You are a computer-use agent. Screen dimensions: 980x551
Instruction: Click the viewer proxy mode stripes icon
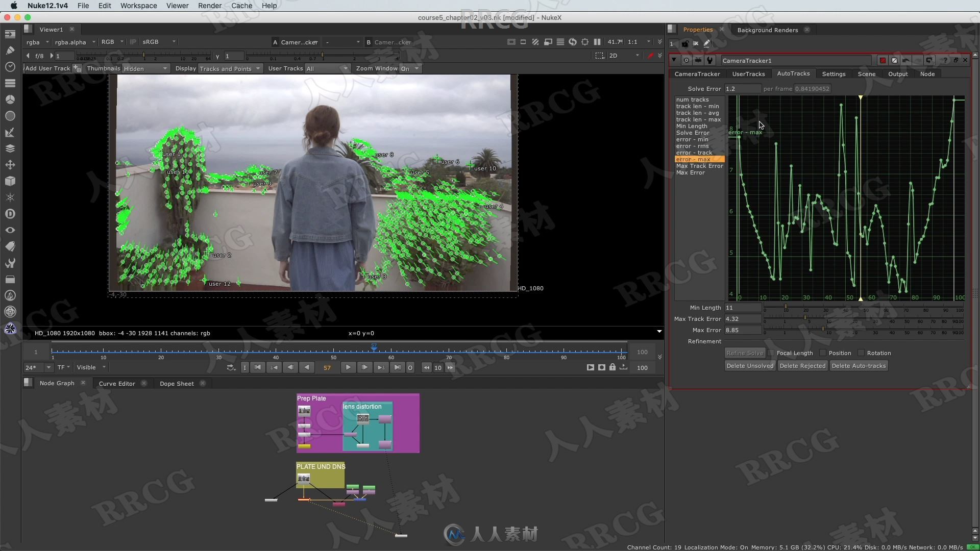(x=535, y=42)
